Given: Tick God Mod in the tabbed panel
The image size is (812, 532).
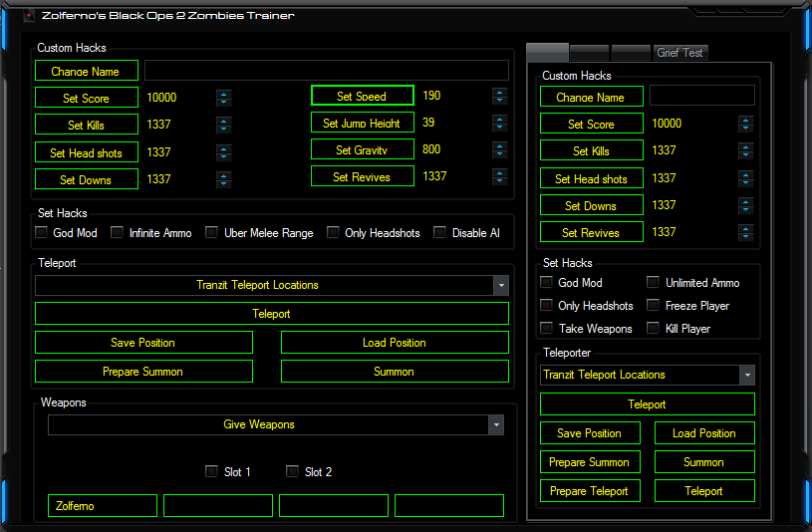Looking at the screenshot, I should 546,282.
